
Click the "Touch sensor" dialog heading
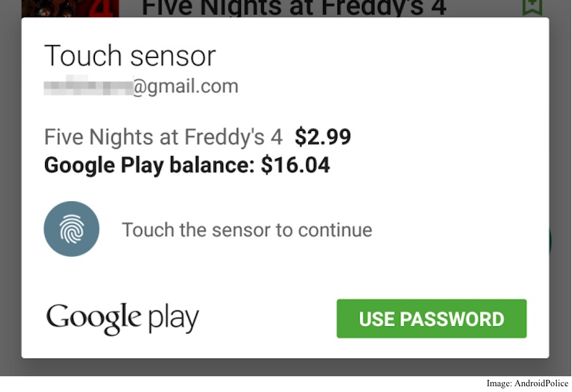click(x=129, y=56)
